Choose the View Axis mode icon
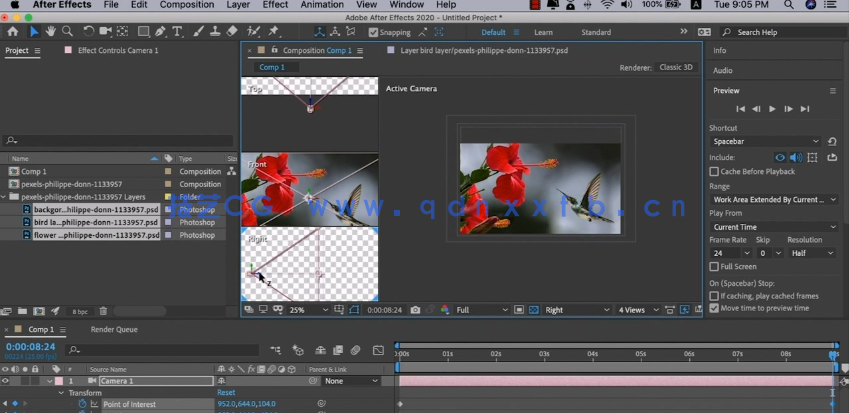Image resolution: width=849 pixels, height=413 pixels. coord(351,32)
